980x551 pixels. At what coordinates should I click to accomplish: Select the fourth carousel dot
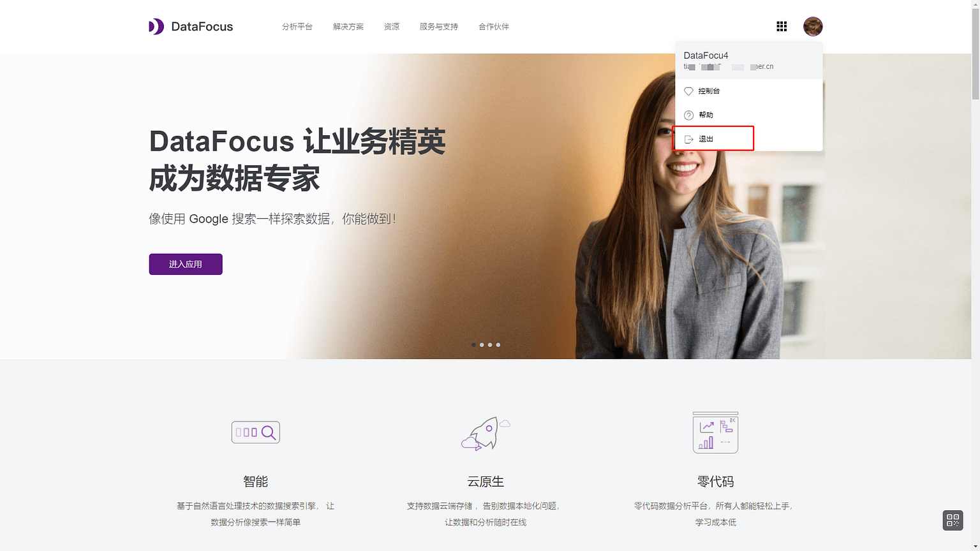tap(498, 345)
